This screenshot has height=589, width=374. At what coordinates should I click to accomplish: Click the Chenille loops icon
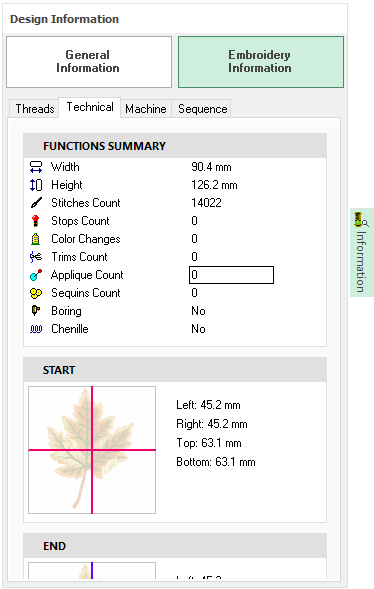click(36, 329)
